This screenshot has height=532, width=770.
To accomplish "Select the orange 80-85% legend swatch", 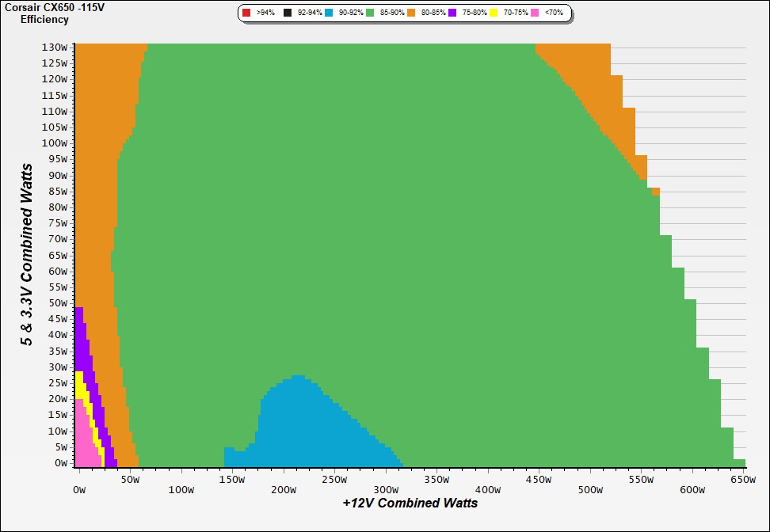I will 410,13.
